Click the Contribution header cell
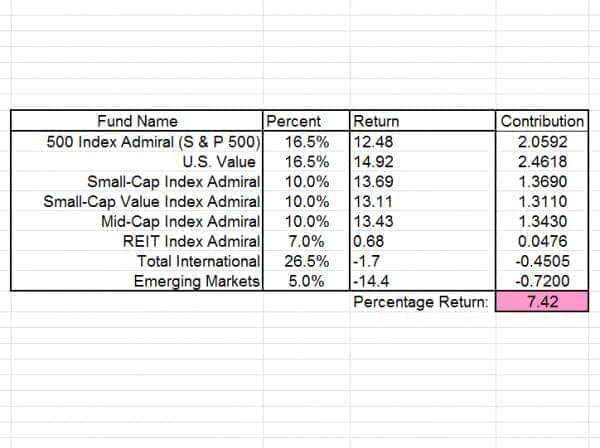The height and width of the screenshot is (448, 600). [x=541, y=121]
